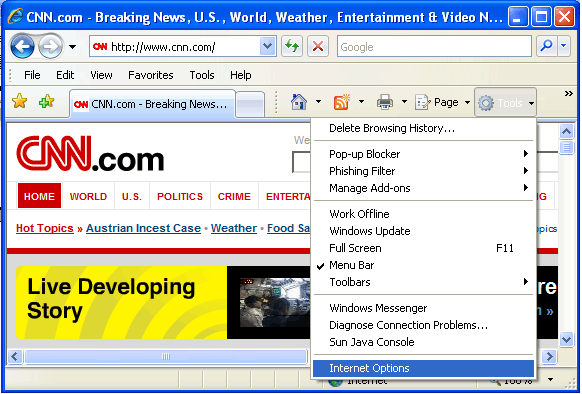The height and width of the screenshot is (394, 582).
Task: Click the blank New Tab button
Action: (250, 105)
